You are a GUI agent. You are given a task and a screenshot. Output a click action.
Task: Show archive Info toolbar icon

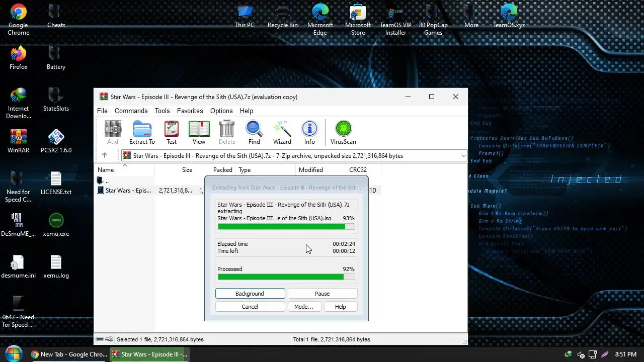click(x=309, y=133)
